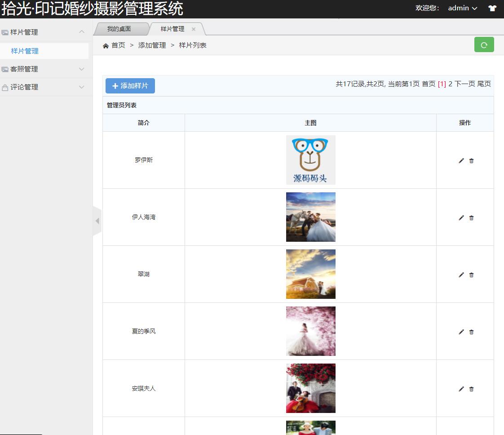The height and width of the screenshot is (435, 504).
Task: Click the home icon in breadcrumb
Action: (x=106, y=46)
